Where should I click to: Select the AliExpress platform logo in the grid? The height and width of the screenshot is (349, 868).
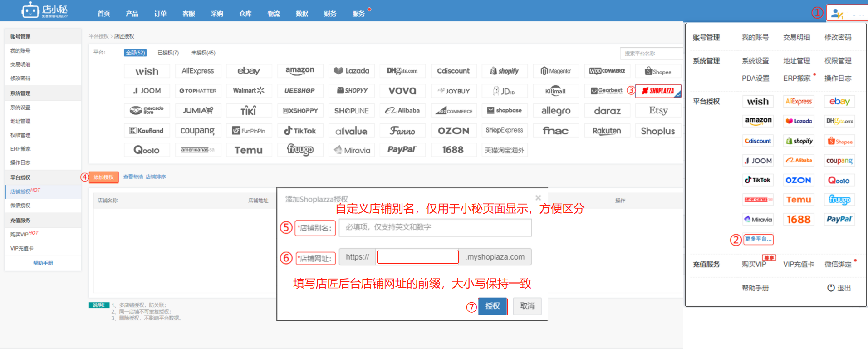point(198,71)
